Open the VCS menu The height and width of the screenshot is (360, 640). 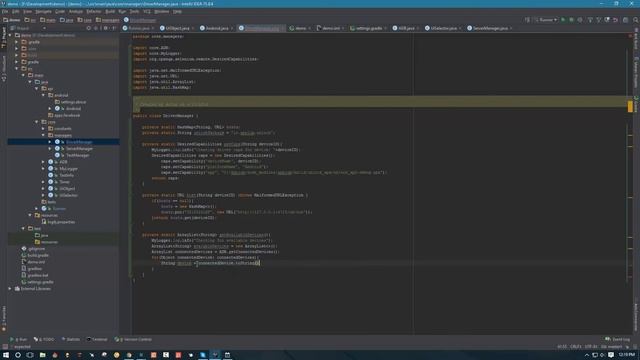[x=147, y=11]
